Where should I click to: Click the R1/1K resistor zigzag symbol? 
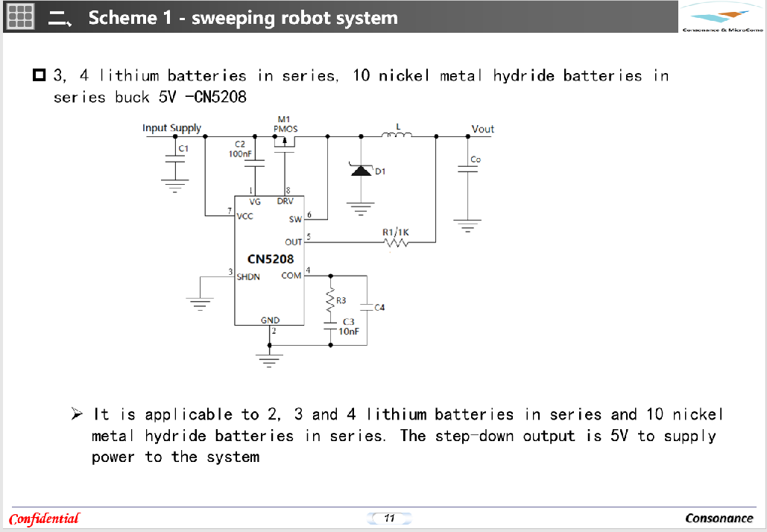point(396,242)
